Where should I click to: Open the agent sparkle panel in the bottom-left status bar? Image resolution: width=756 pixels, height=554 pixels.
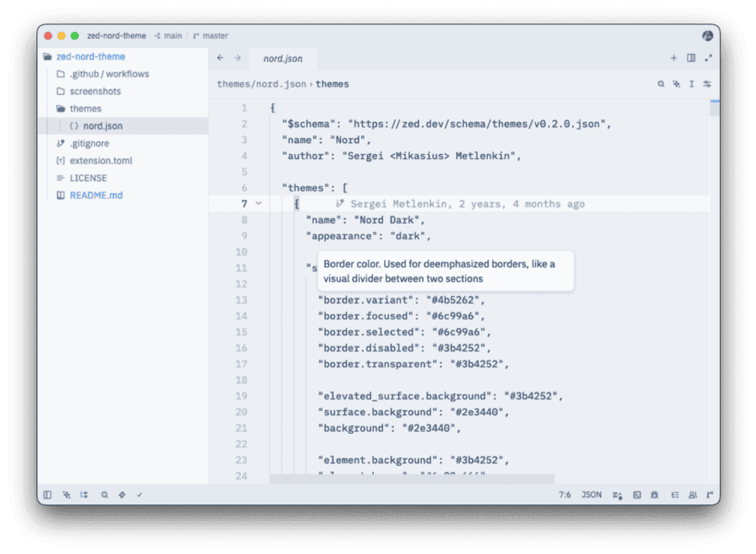point(66,494)
